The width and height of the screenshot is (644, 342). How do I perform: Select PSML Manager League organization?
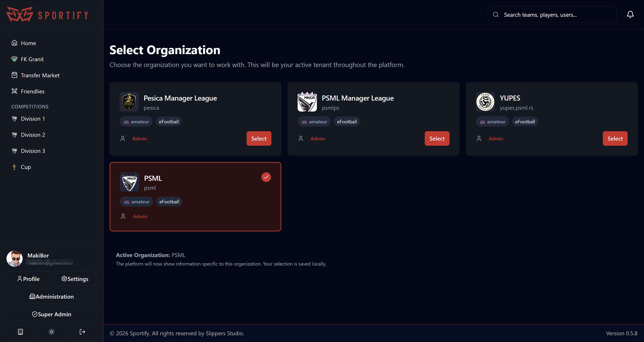(437, 138)
